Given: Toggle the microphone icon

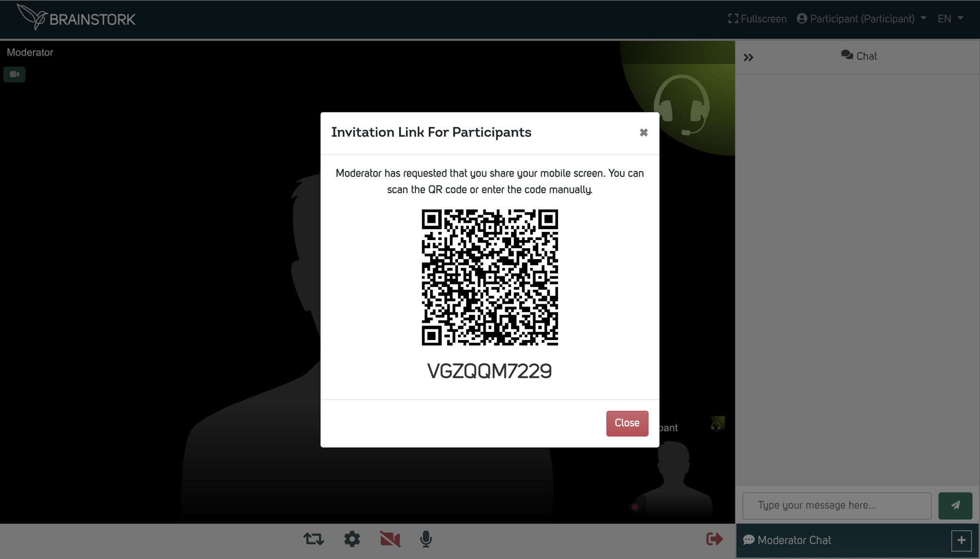Looking at the screenshot, I should tap(426, 539).
